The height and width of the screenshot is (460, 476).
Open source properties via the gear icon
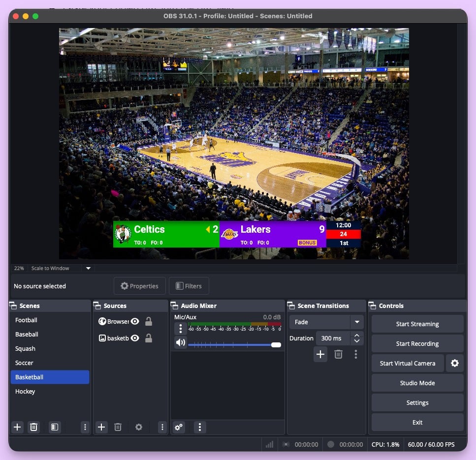[138, 427]
